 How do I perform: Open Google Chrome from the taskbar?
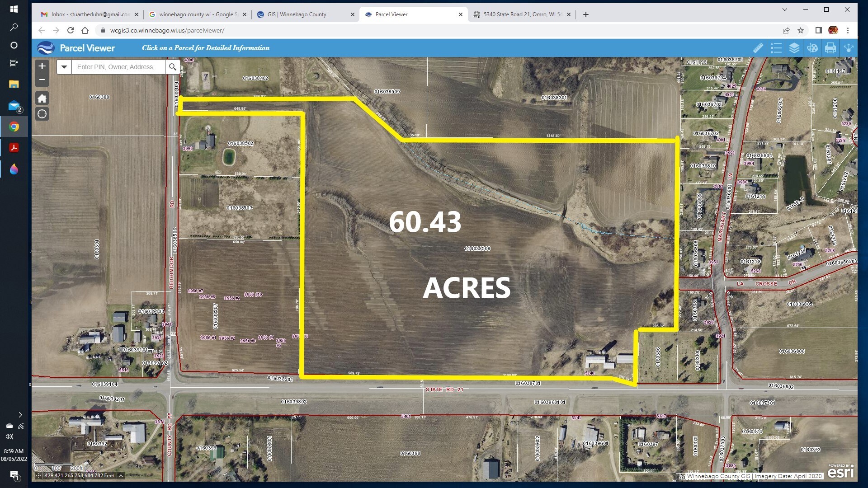(14, 127)
